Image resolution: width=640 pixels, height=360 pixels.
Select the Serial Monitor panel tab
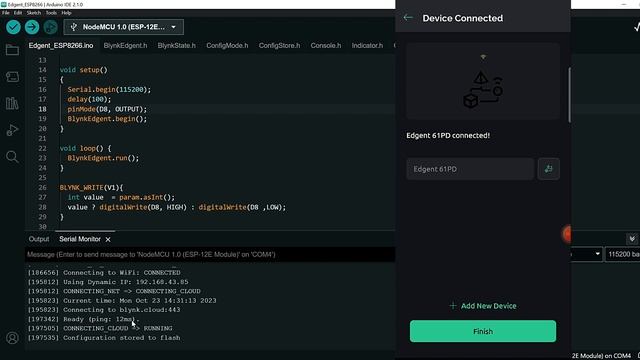click(80, 239)
